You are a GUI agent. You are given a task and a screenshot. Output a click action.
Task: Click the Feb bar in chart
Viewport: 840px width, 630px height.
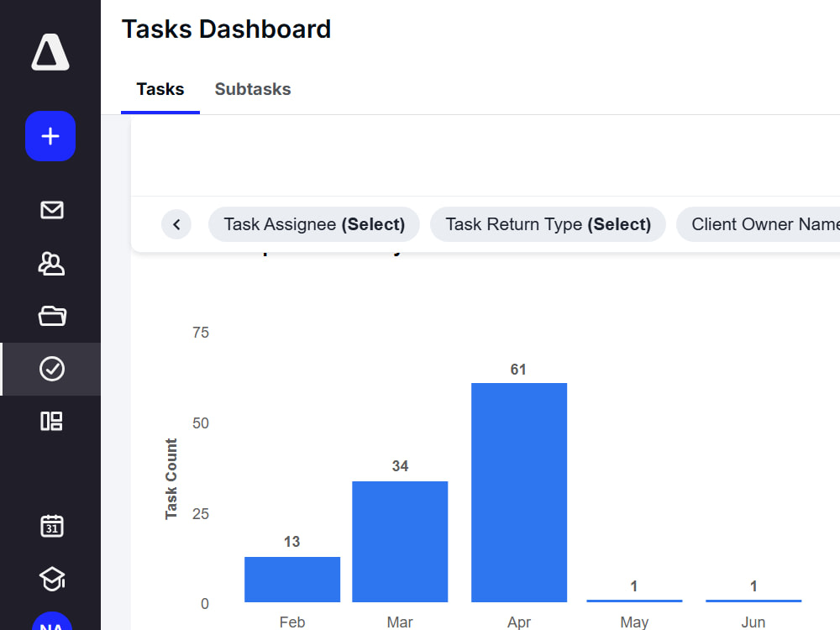292,580
